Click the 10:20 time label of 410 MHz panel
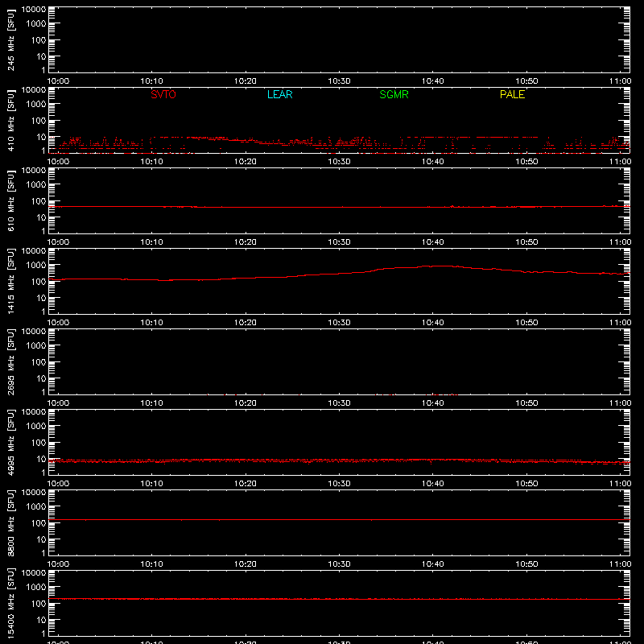 coord(246,162)
